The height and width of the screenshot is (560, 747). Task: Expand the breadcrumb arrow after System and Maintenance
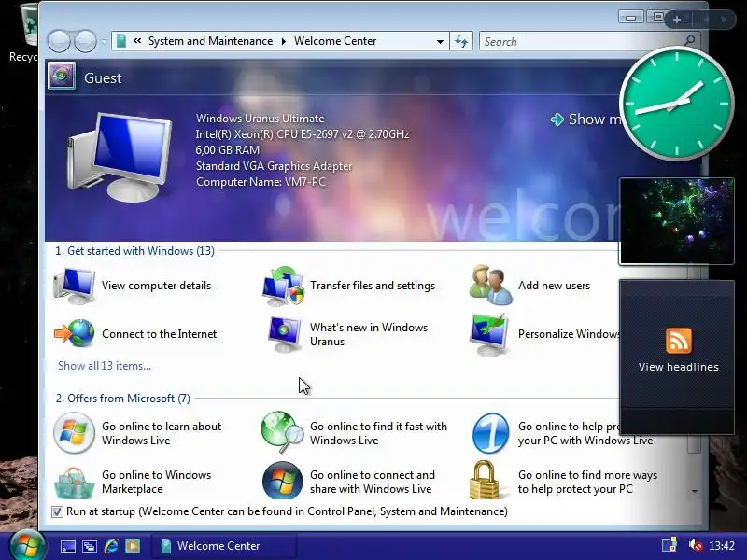coord(284,41)
